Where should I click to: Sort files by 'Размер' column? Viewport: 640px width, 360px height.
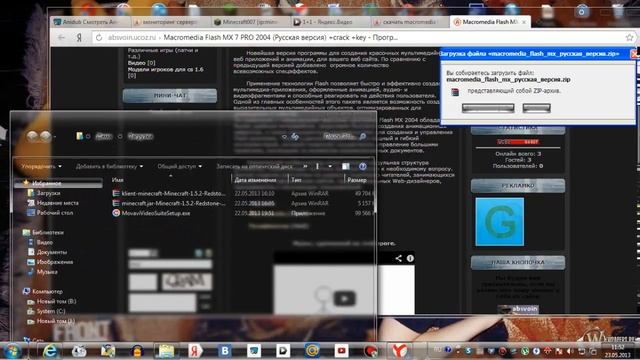(357, 180)
